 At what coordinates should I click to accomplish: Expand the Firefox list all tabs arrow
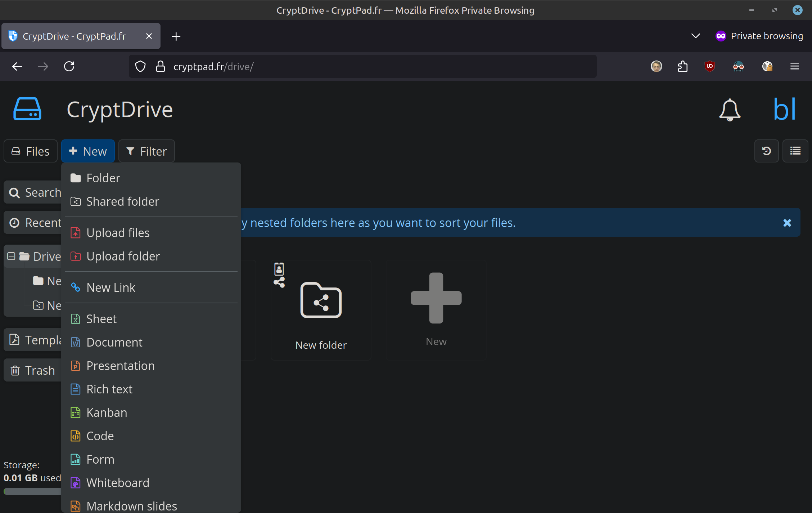[695, 36]
